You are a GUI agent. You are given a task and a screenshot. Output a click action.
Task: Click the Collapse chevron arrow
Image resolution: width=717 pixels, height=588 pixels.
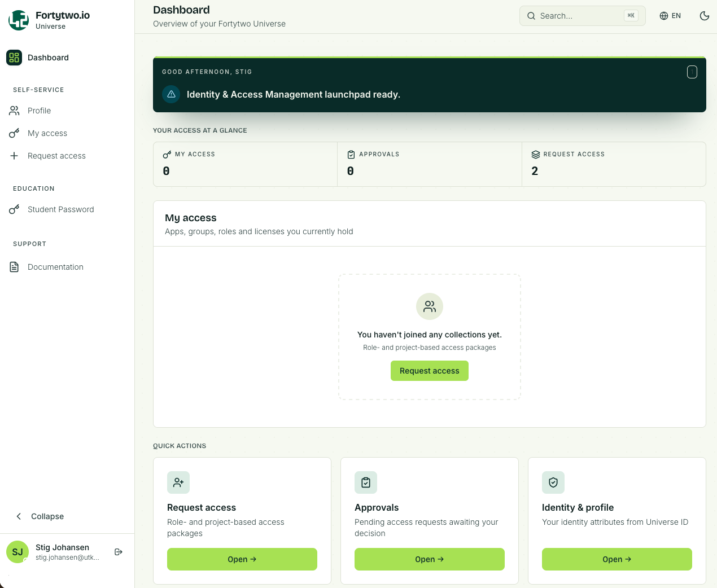(x=19, y=516)
